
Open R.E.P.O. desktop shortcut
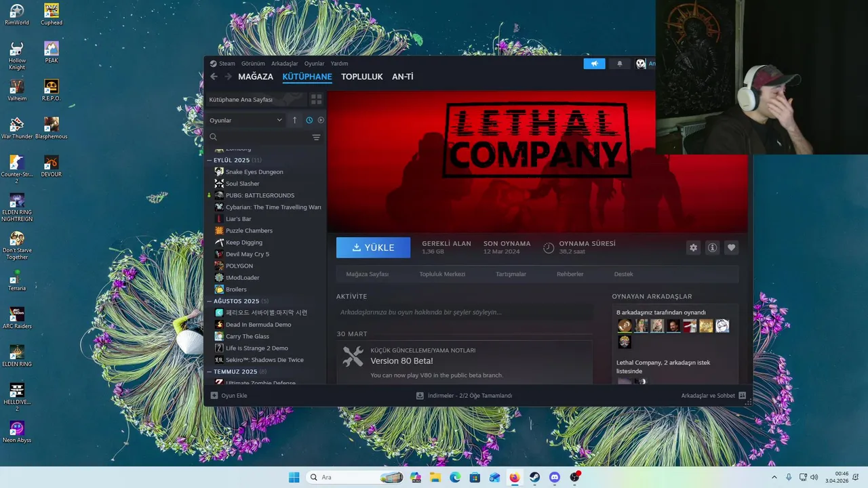pyautogui.click(x=52, y=90)
